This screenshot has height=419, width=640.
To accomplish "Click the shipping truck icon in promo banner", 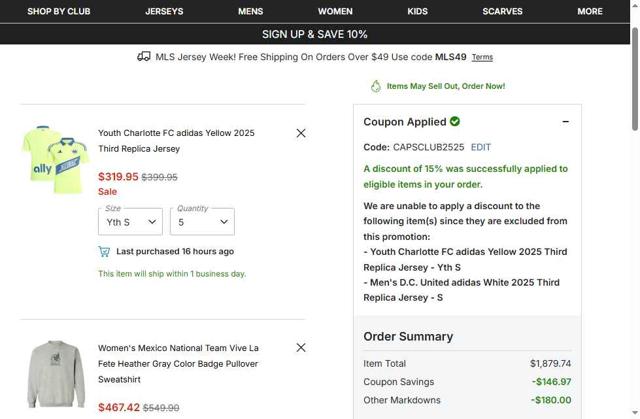I will pyautogui.click(x=144, y=57).
